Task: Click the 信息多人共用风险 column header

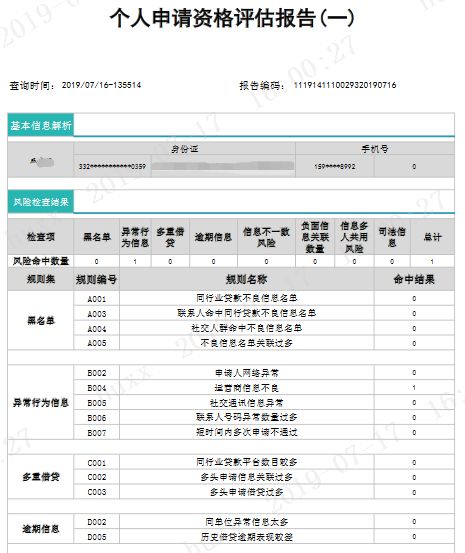Action: (x=354, y=237)
